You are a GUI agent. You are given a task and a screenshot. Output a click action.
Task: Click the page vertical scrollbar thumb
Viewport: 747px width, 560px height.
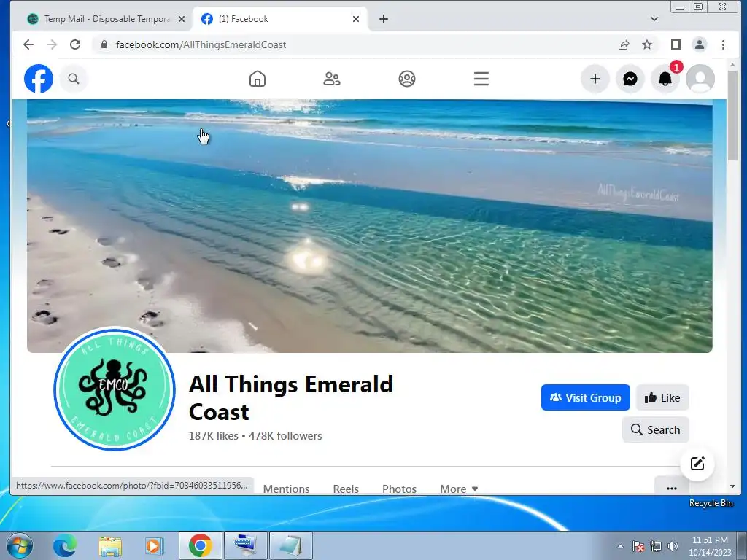click(732, 116)
